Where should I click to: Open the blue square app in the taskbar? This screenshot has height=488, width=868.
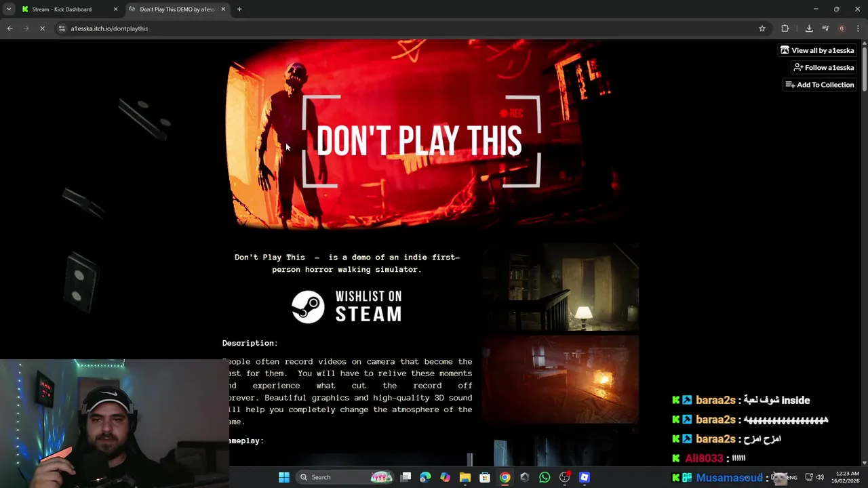pyautogui.click(x=584, y=477)
